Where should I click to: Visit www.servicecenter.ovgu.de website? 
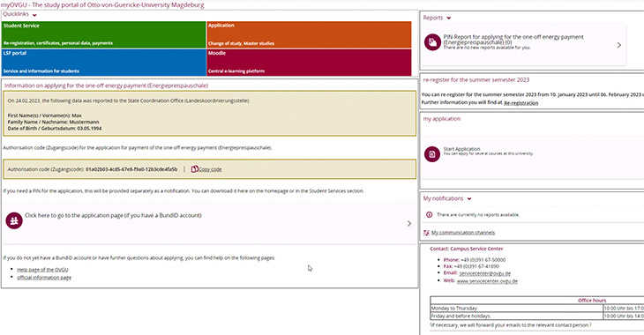pos(487,281)
